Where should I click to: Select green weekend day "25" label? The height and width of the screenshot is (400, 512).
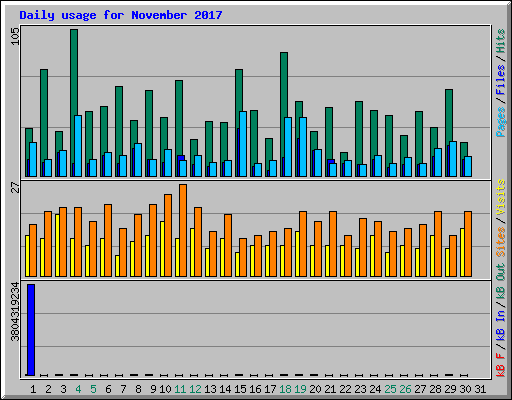pos(390,389)
